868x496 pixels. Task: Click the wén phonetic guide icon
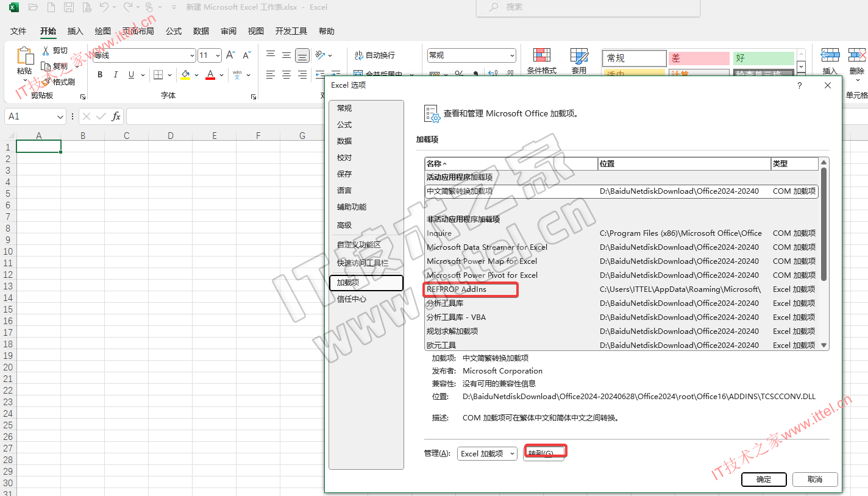237,75
